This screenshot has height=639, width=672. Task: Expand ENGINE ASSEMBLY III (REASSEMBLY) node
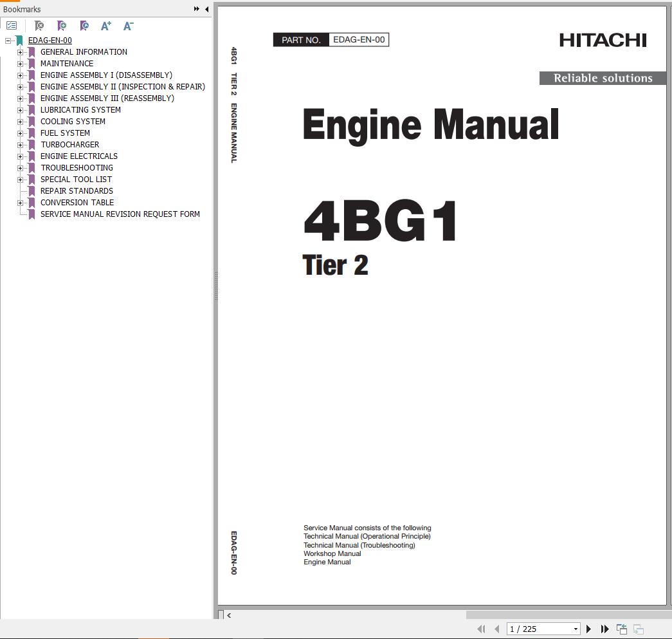[20, 98]
